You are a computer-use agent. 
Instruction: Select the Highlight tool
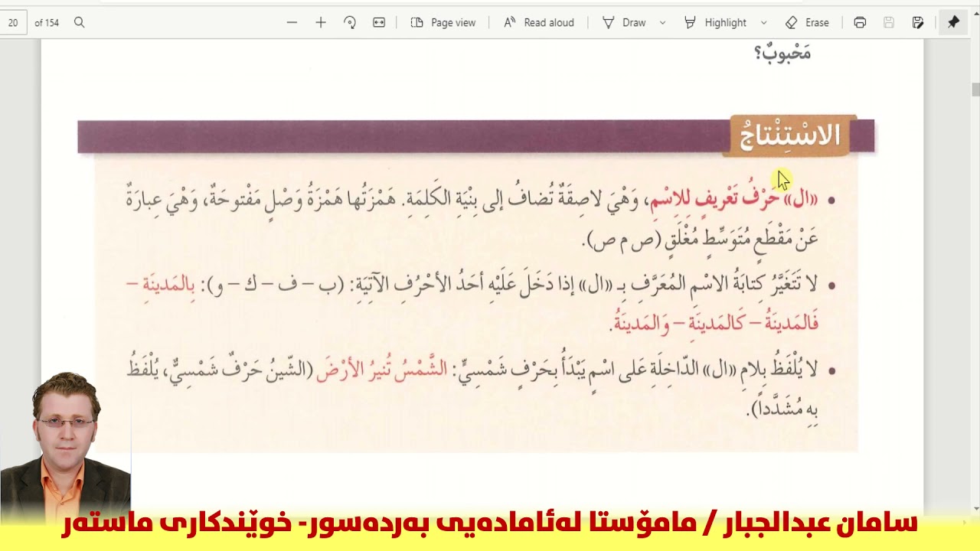pos(715,23)
